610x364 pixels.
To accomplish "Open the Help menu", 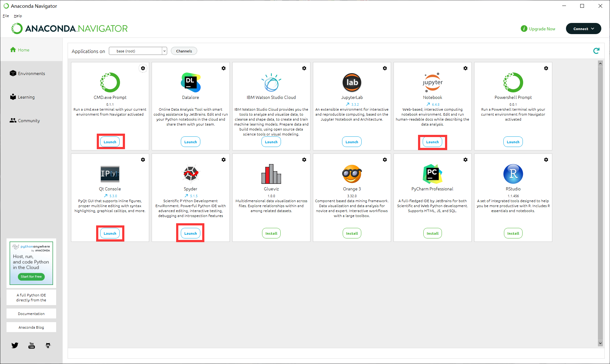I will click(18, 16).
